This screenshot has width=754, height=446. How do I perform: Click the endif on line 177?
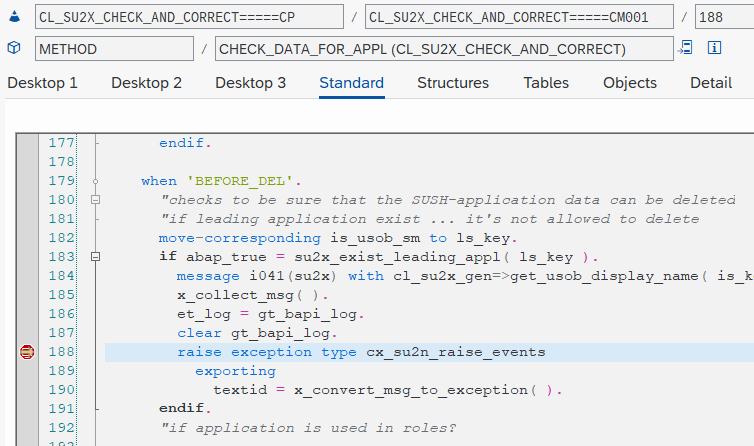click(185, 143)
